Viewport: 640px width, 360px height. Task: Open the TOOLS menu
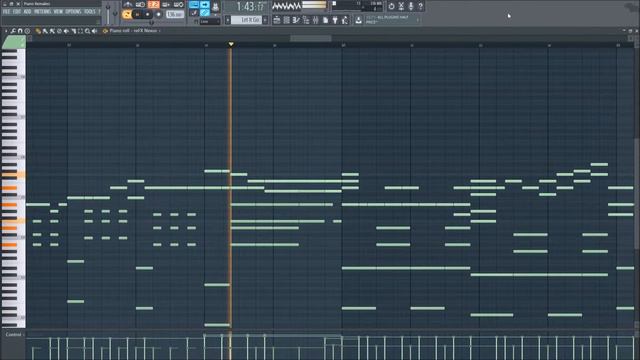click(89, 12)
